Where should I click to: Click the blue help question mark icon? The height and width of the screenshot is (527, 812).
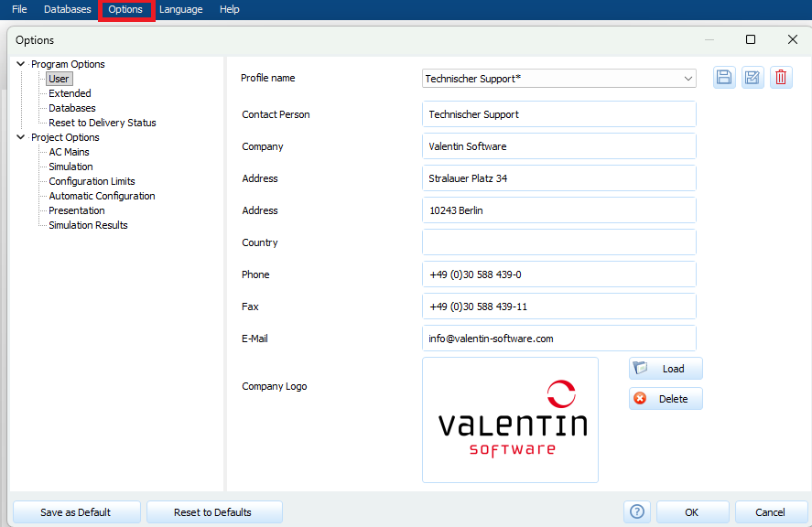(x=637, y=512)
